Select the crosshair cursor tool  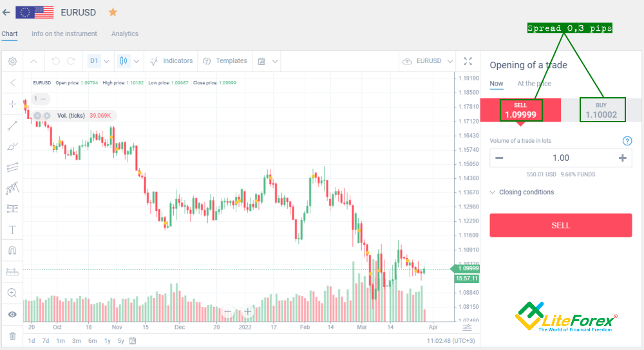pos(12,104)
